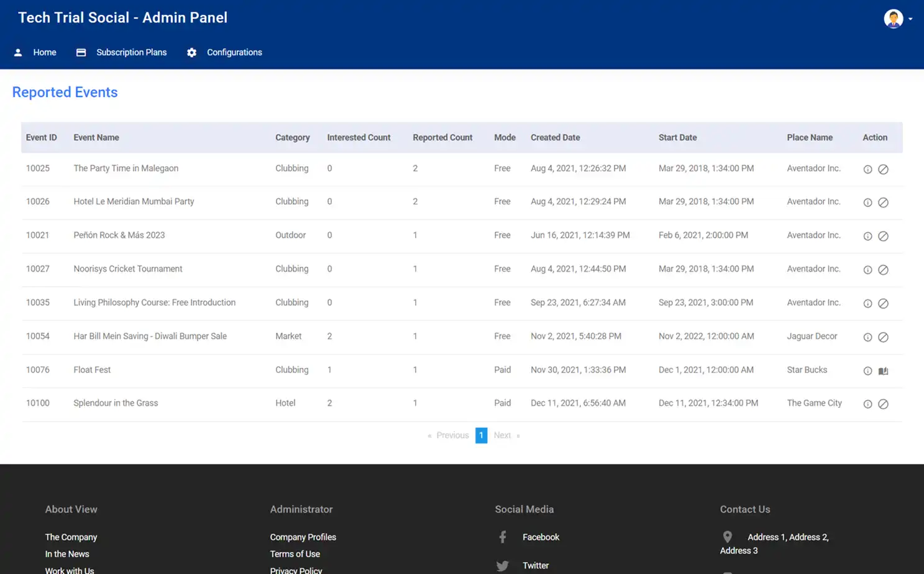Open the Terms of Use page
This screenshot has width=924, height=574.
[295, 553]
